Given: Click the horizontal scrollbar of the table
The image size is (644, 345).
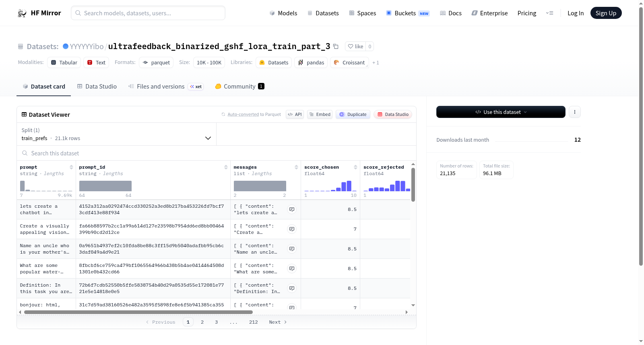Looking at the screenshot, I should [138, 312].
